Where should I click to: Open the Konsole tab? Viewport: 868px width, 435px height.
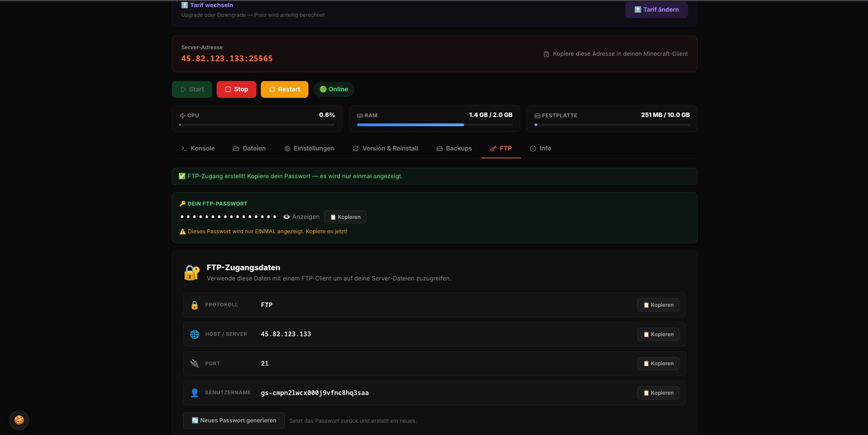click(x=198, y=148)
